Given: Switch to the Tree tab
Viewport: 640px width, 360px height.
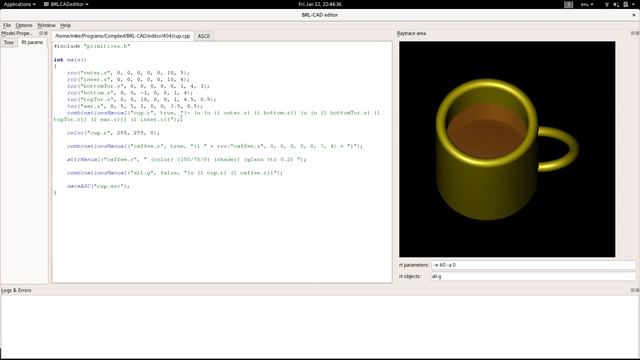Looking at the screenshot, I should click(x=9, y=42).
